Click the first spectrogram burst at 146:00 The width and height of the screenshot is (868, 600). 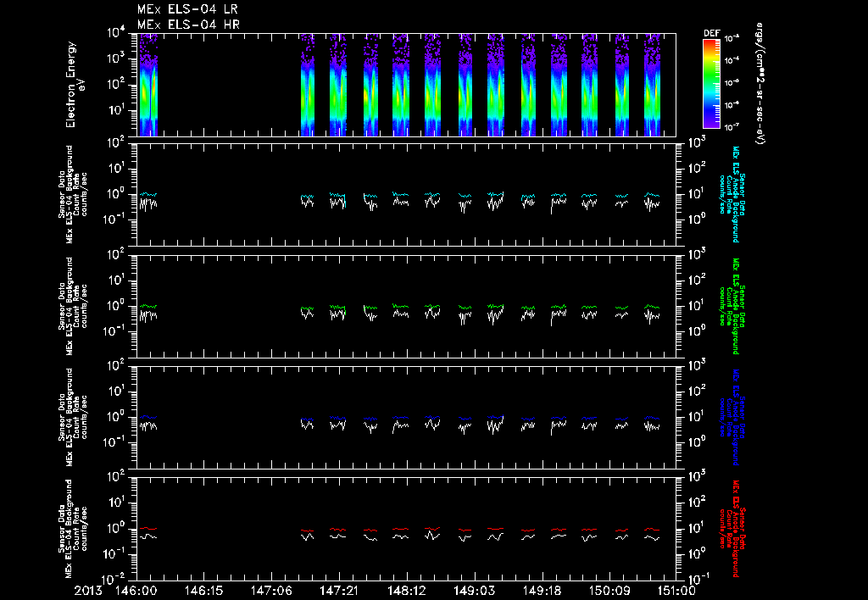pyautogui.click(x=147, y=85)
